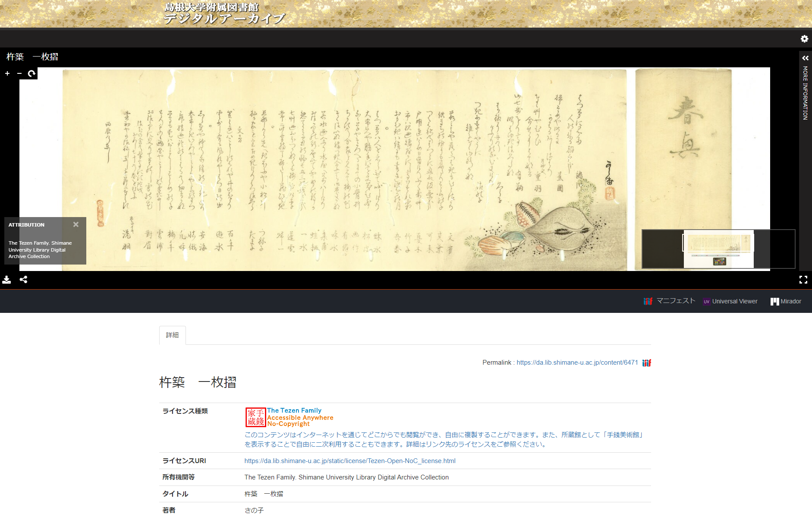Zoom out with the minus icon
Viewport: 812px width, 517px height.
19,73
